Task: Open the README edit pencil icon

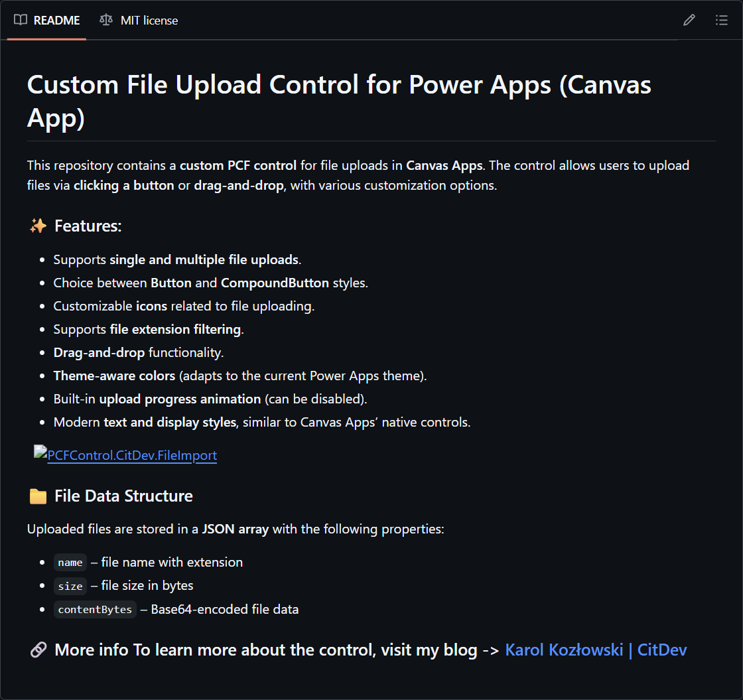Action: 689,20
